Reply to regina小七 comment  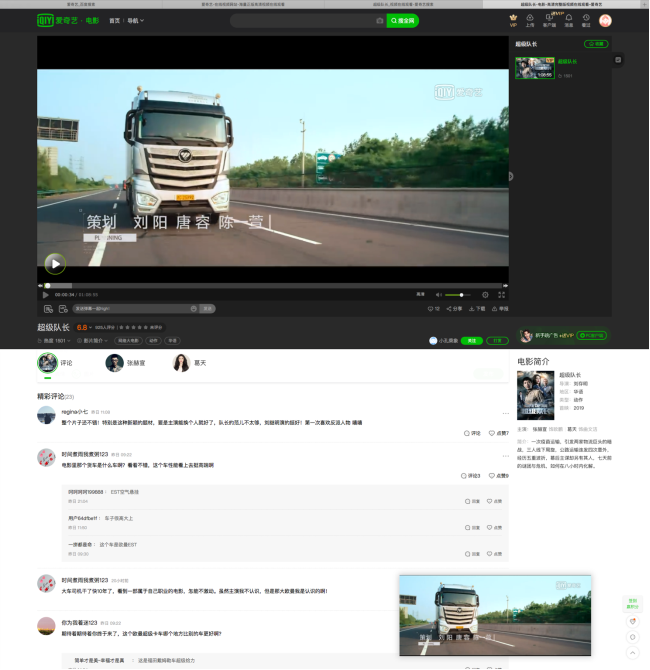tap(472, 433)
